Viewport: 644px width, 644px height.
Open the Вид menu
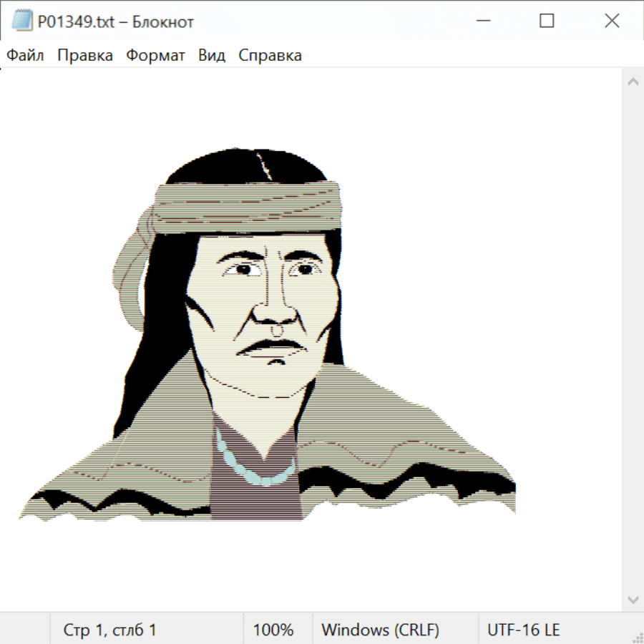click(212, 56)
